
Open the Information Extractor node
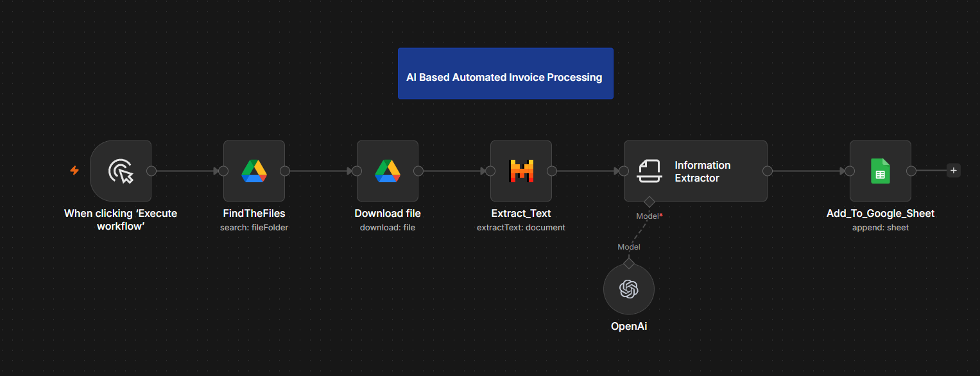point(696,171)
